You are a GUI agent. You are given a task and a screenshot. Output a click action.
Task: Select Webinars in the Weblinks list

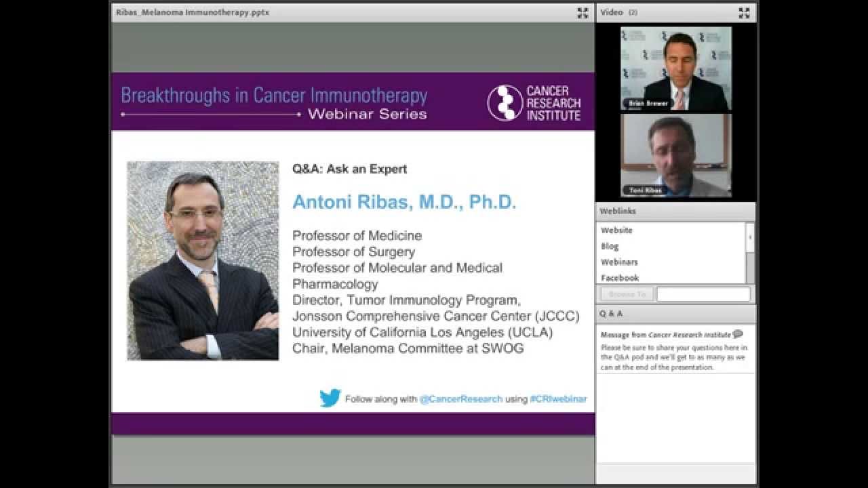tap(619, 262)
